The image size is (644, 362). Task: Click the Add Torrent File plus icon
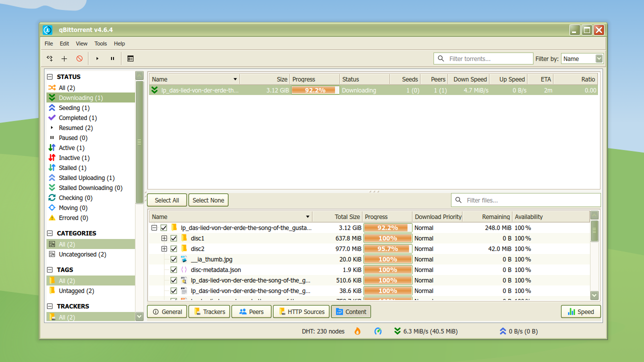click(64, 58)
